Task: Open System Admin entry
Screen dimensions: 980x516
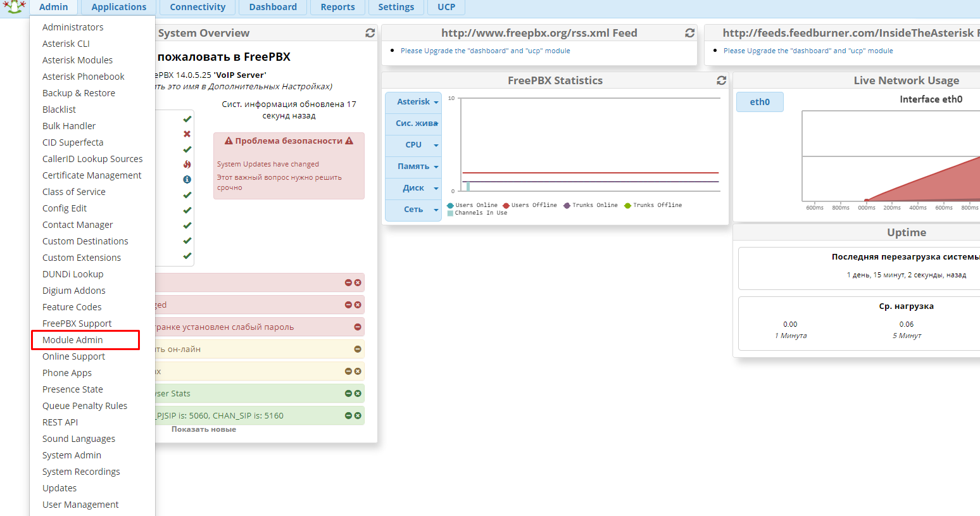Action: tap(72, 455)
